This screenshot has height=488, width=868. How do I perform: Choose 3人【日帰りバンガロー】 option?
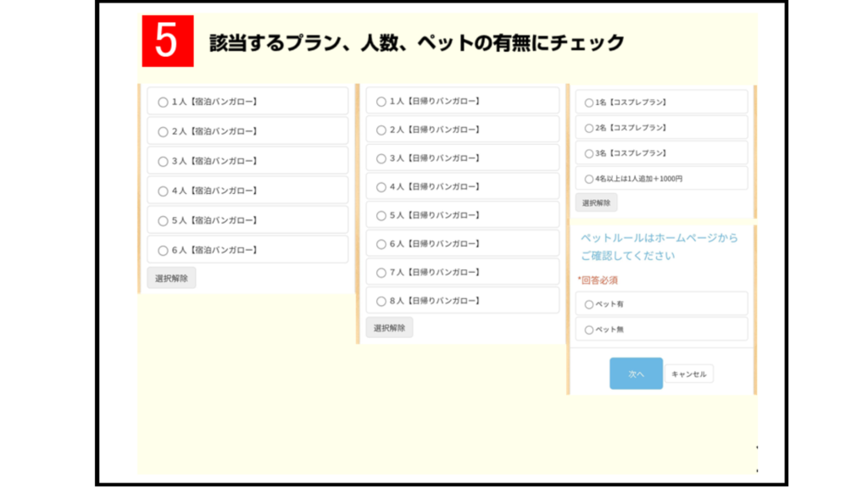[381, 158]
